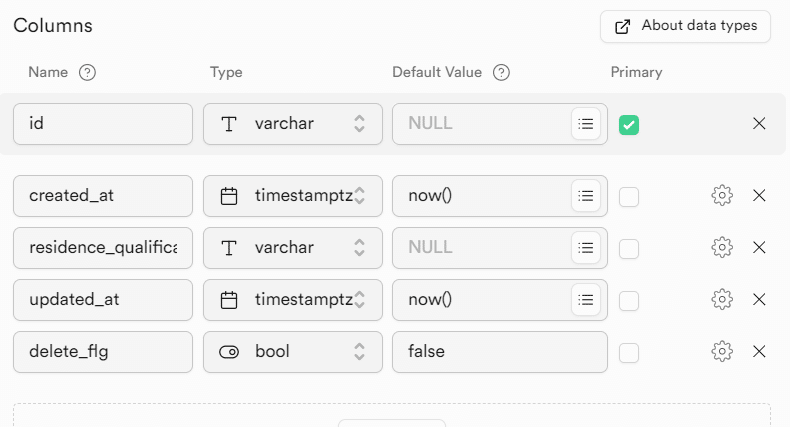Open the About data types link
790x427 pixels.
(x=685, y=26)
